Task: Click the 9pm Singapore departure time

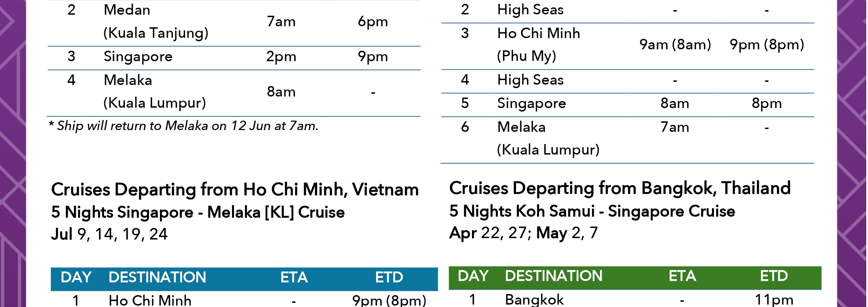Action: [x=373, y=57]
